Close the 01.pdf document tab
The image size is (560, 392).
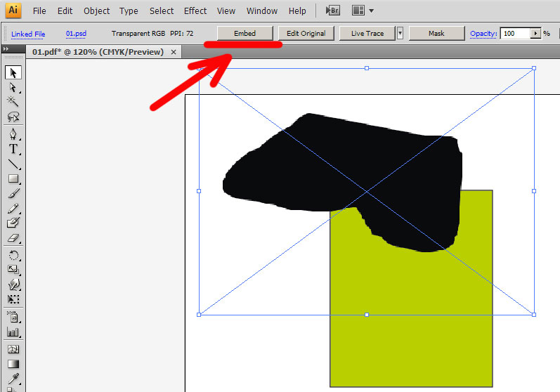(174, 52)
